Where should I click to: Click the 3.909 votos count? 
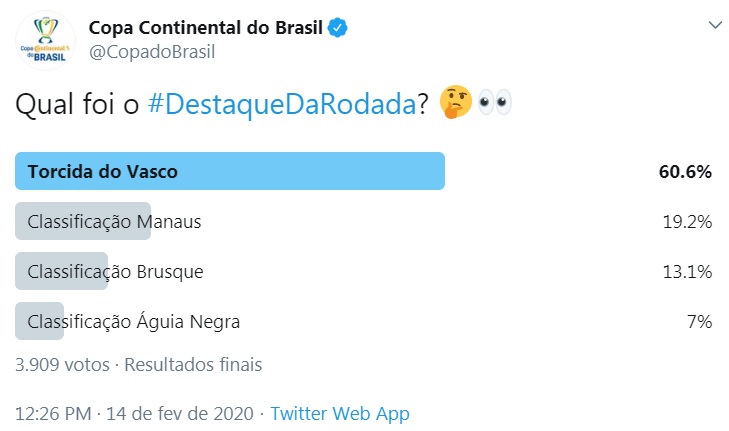coord(60,364)
